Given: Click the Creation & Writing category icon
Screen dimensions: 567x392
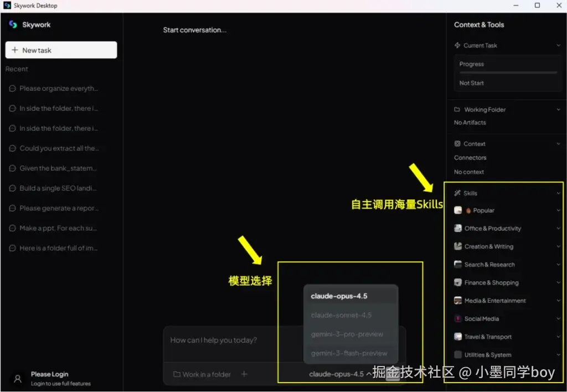Looking at the screenshot, I should click(x=458, y=246).
